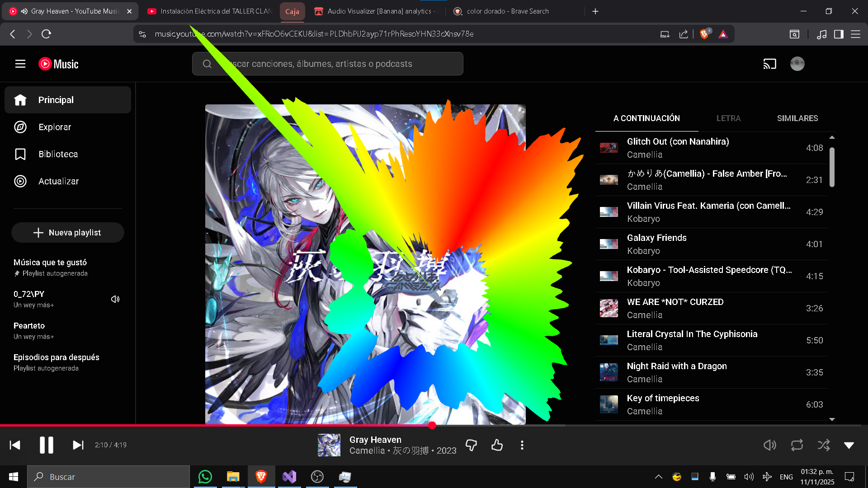Switch to the SIMILARES tab
868x488 pixels.
(797, 118)
